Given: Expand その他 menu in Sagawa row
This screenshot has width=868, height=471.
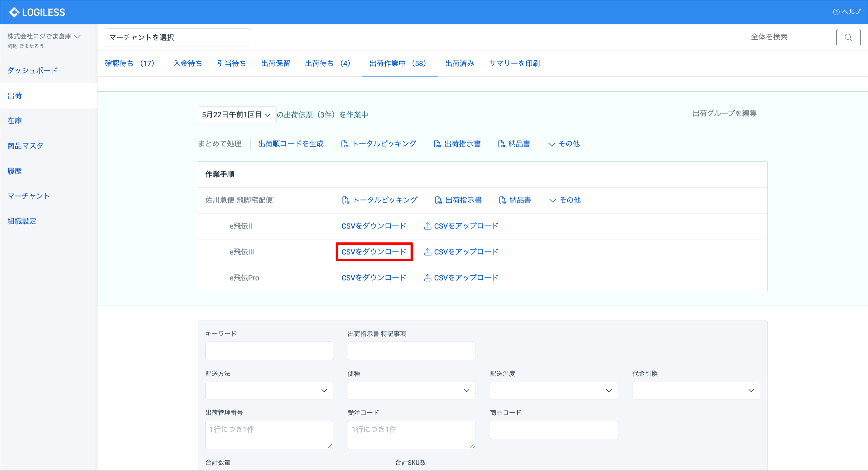Looking at the screenshot, I should [565, 200].
